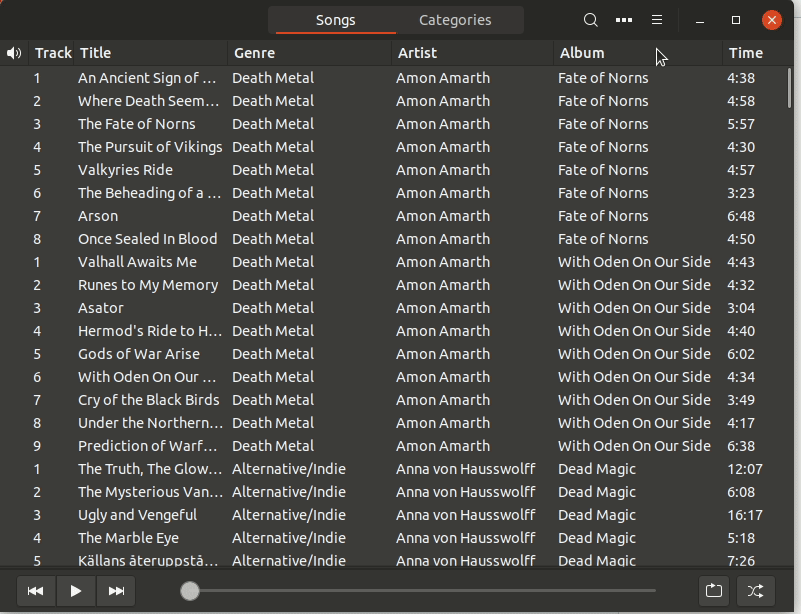
Task: Toggle repeat playback mode
Action: (x=714, y=591)
